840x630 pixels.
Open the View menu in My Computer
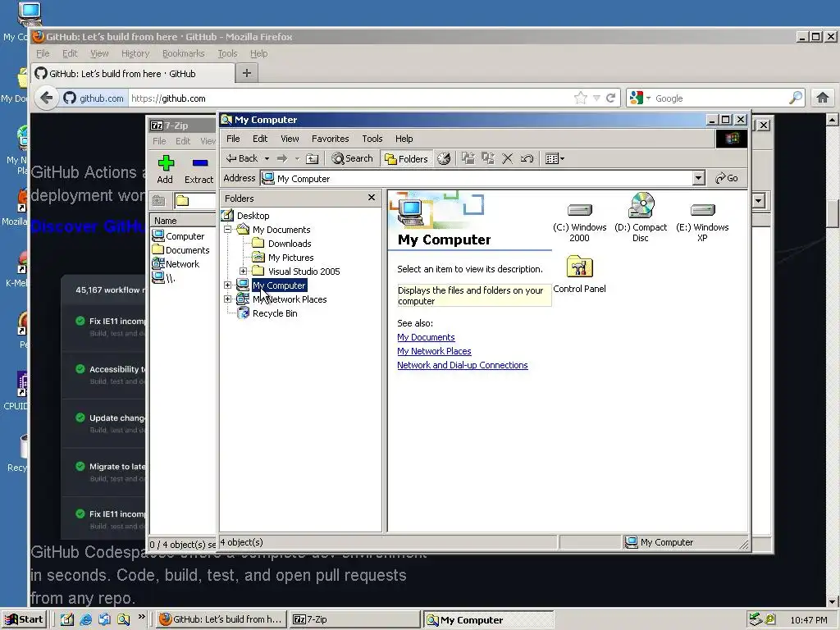pyautogui.click(x=290, y=139)
